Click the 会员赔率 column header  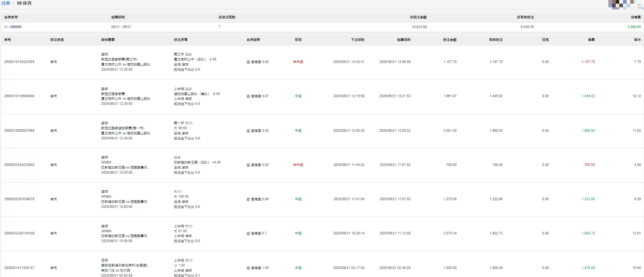coord(253,40)
